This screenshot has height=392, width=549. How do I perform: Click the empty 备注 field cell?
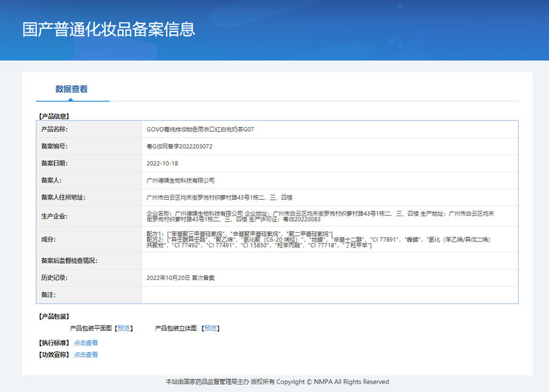(x=329, y=295)
